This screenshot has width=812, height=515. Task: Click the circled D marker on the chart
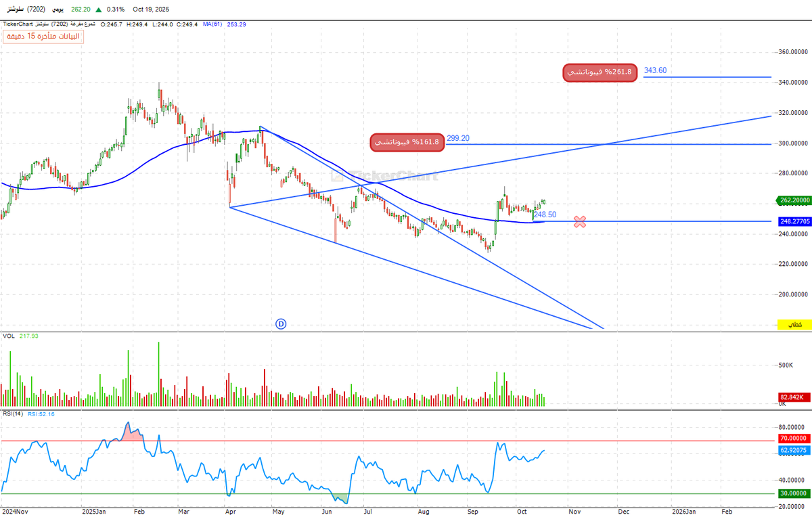tap(281, 324)
